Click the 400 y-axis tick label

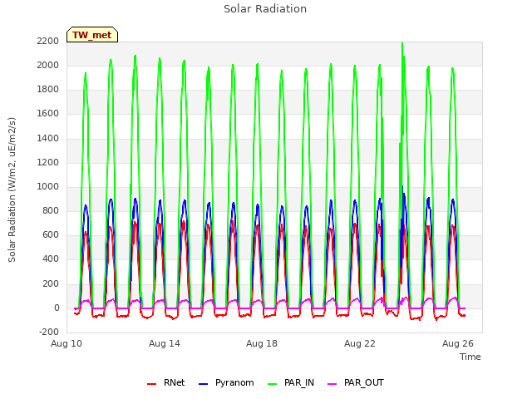click(x=51, y=259)
